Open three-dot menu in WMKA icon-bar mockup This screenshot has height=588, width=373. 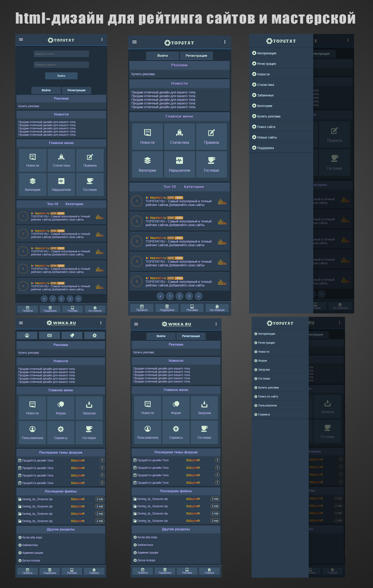pyautogui.click(x=101, y=323)
